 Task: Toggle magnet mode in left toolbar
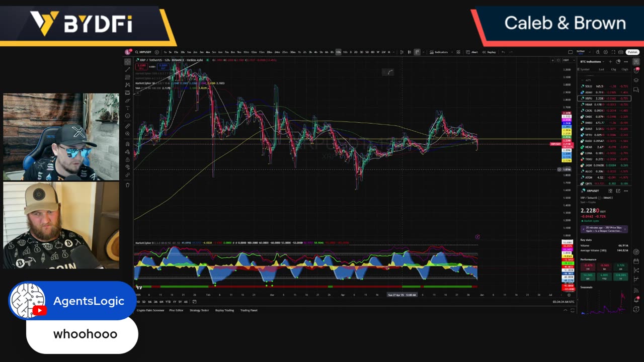tap(127, 144)
